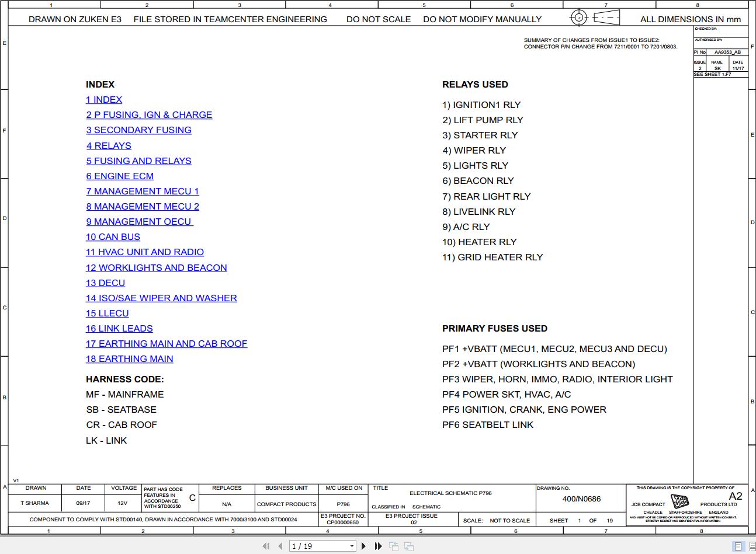Click the RELAYS USED heading
Image resolution: width=756 pixels, height=554 pixels.
pyautogui.click(x=475, y=85)
